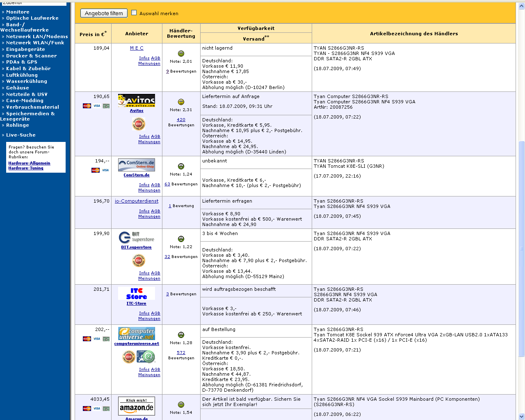Image resolution: width=525 pixels, height=420 pixels.
Task: Open the Hardware-Allgemein forum link
Action: [x=29, y=163]
